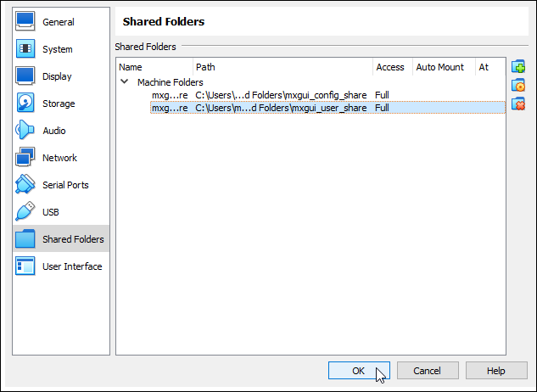Select the mxgui_user_share folder row
Viewport: 537px width, 392px height.
(280, 108)
